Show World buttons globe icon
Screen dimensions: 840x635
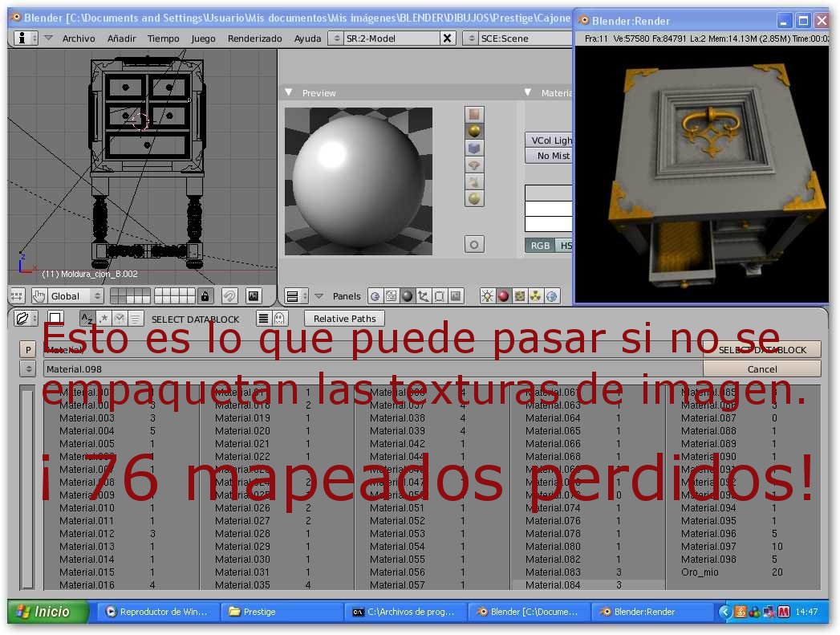(x=551, y=296)
